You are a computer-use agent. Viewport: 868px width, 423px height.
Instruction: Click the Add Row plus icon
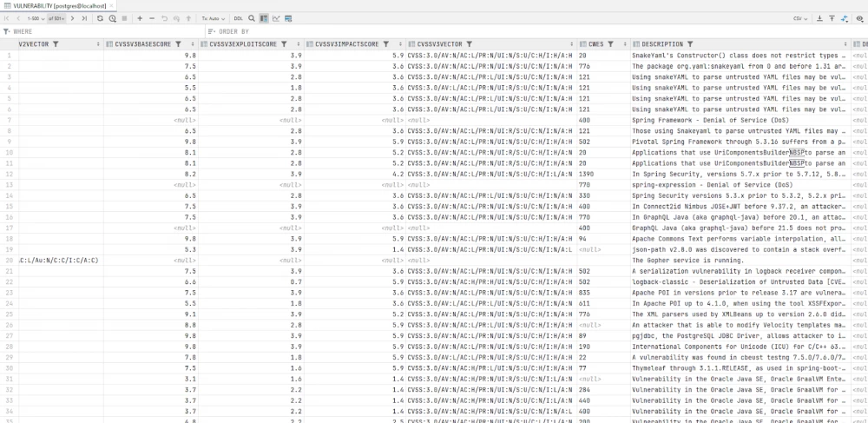point(141,17)
